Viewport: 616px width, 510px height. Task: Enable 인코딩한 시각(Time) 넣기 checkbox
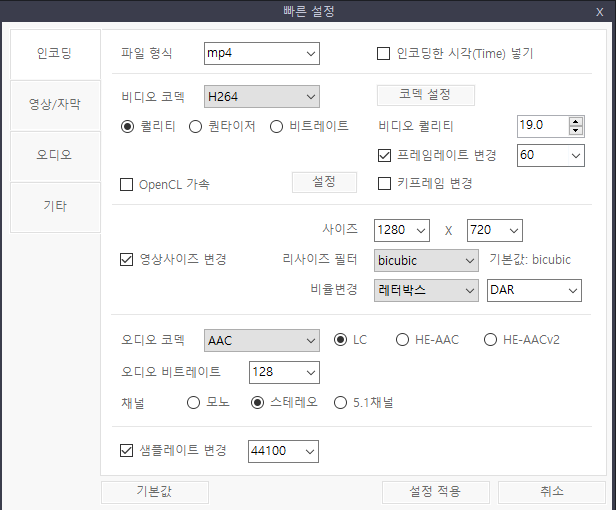click(x=383, y=53)
